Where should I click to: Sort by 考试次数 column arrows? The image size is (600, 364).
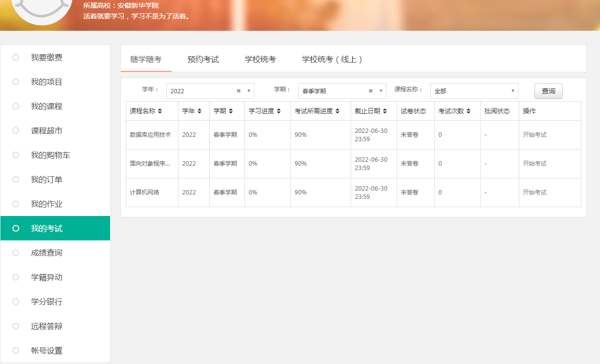[468, 111]
